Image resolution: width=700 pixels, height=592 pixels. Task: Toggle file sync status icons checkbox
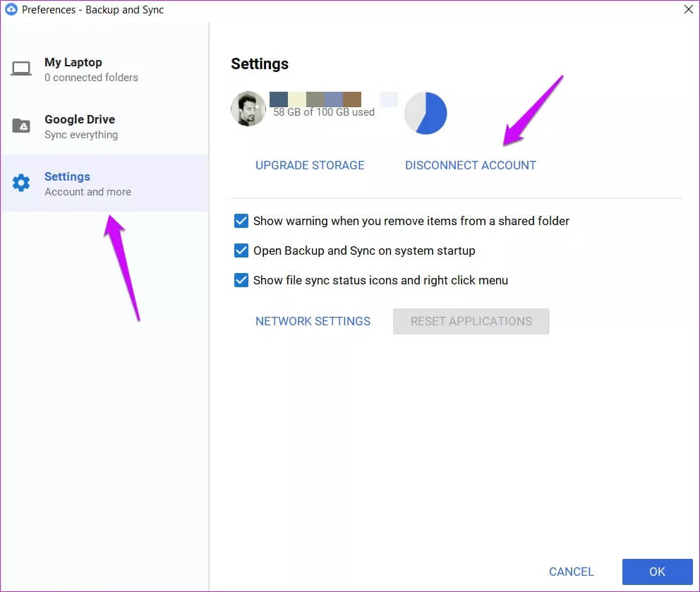(241, 280)
